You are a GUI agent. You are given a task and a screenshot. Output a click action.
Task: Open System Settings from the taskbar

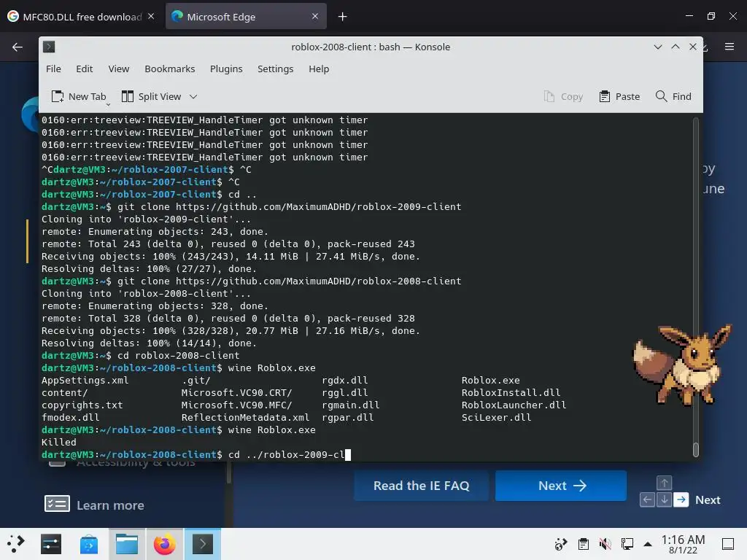click(x=51, y=544)
